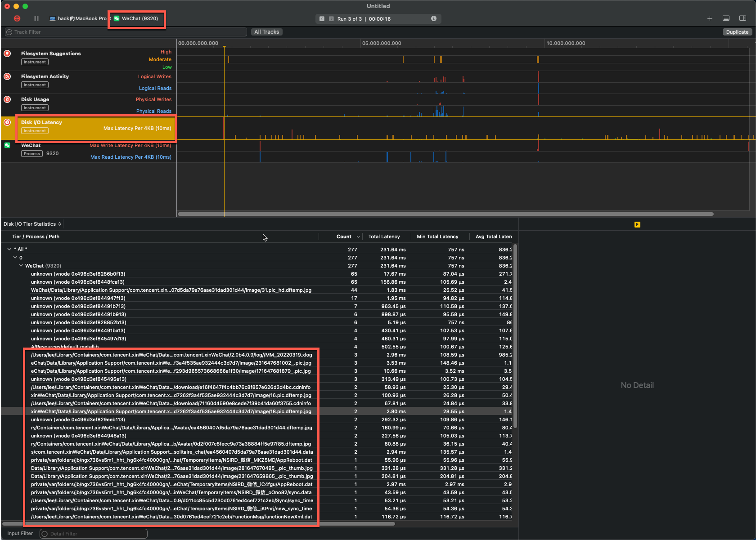Click the red record/stop button
This screenshot has height=540, width=756.
17,18
